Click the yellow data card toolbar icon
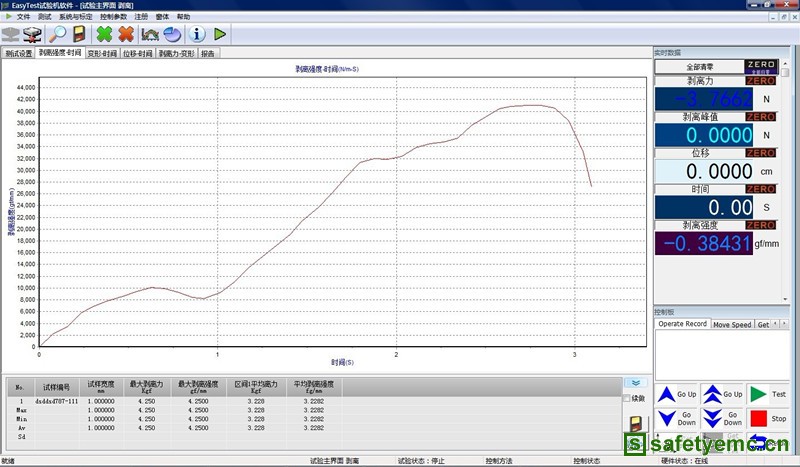Image resolution: width=800 pixels, height=467 pixels. [x=79, y=34]
